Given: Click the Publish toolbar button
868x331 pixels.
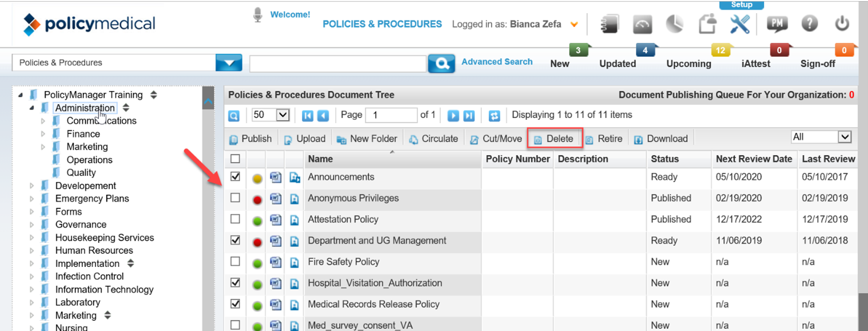Looking at the screenshot, I should pos(250,139).
